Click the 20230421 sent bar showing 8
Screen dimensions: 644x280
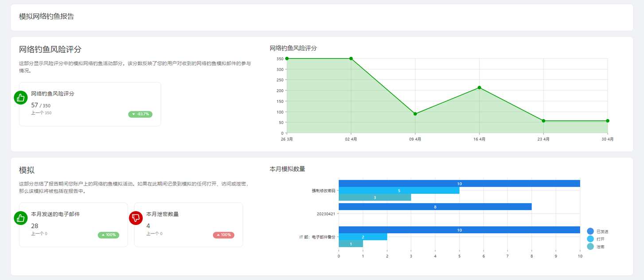435,207
